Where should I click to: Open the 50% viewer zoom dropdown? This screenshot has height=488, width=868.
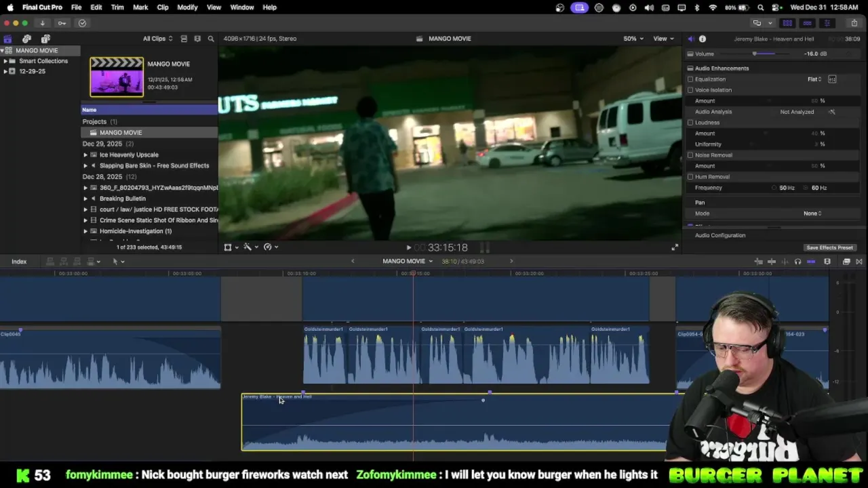(633, 39)
